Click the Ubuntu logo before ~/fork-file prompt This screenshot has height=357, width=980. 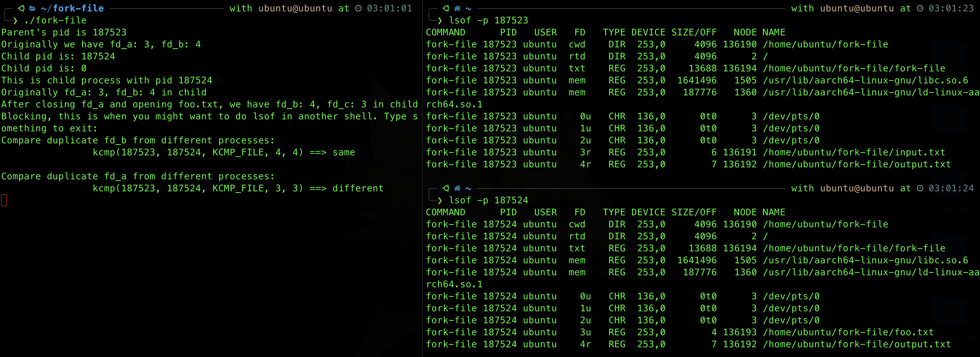21,8
